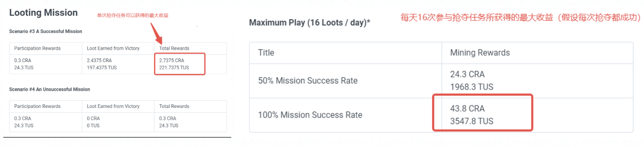Viewport: 644px width, 146px height.
Task: Click the 2.4375 CRA loot earned cell
Action: (x=99, y=60)
